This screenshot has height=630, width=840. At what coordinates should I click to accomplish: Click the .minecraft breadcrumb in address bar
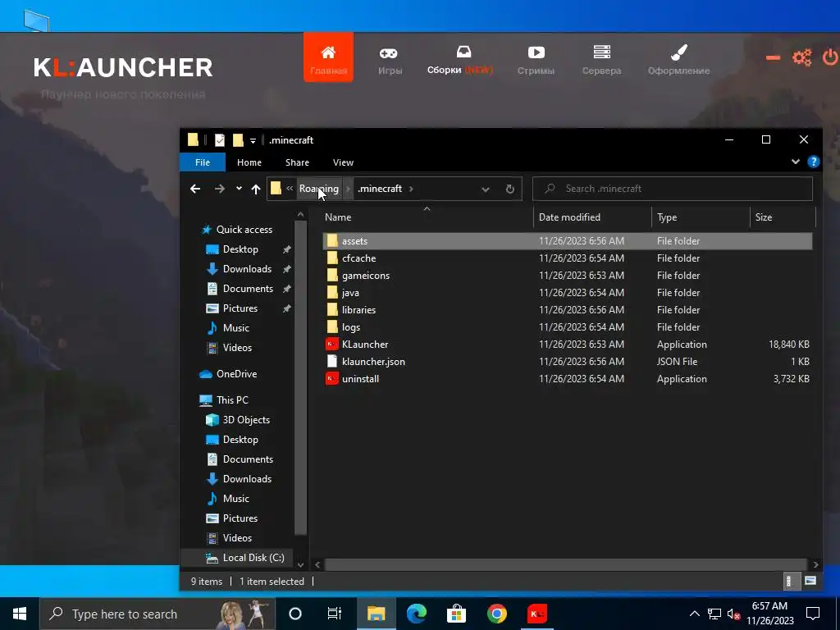point(380,189)
